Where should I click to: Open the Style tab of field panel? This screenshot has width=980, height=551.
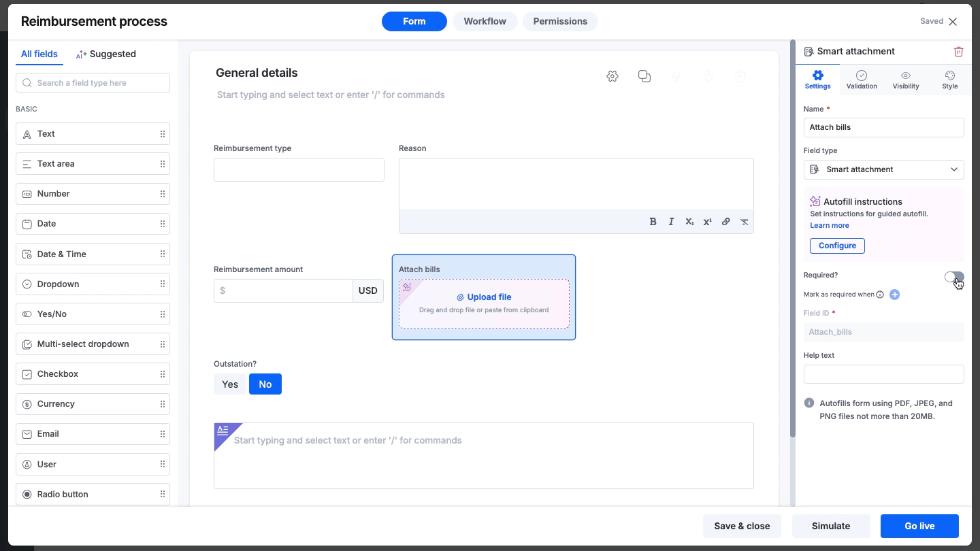click(x=950, y=80)
